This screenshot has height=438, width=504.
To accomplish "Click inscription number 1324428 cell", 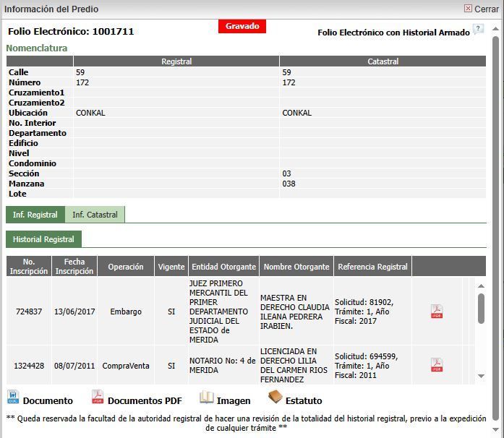I will pyautogui.click(x=29, y=366).
